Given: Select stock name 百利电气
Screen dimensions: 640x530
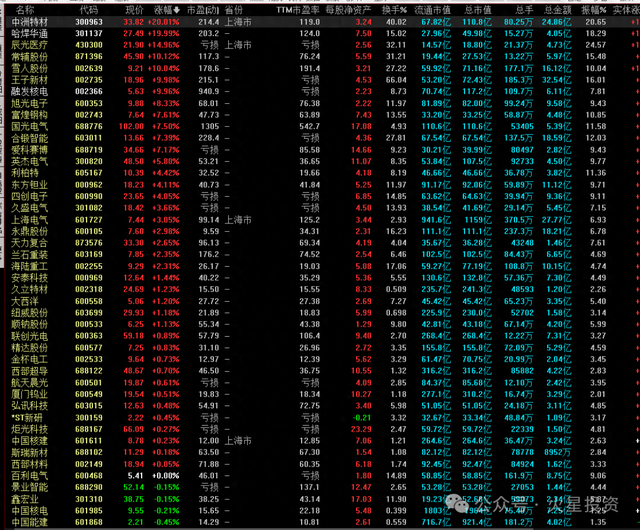Looking at the screenshot, I should point(29,476).
